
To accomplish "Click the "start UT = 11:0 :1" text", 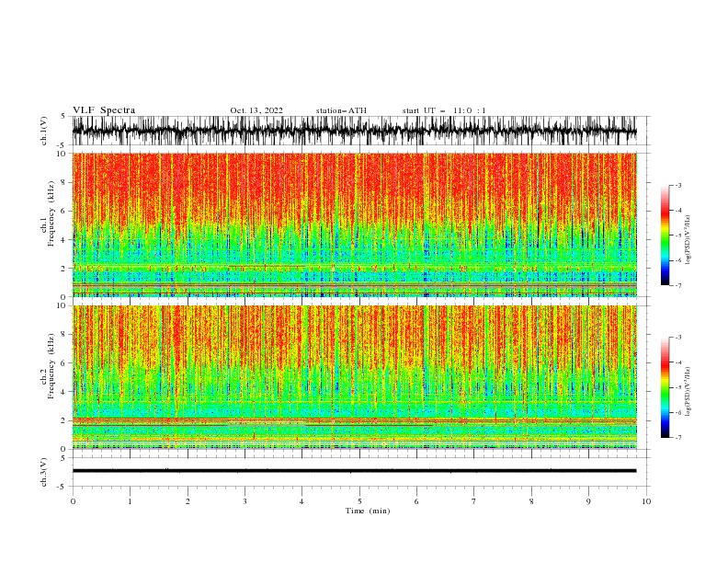I will [444, 110].
